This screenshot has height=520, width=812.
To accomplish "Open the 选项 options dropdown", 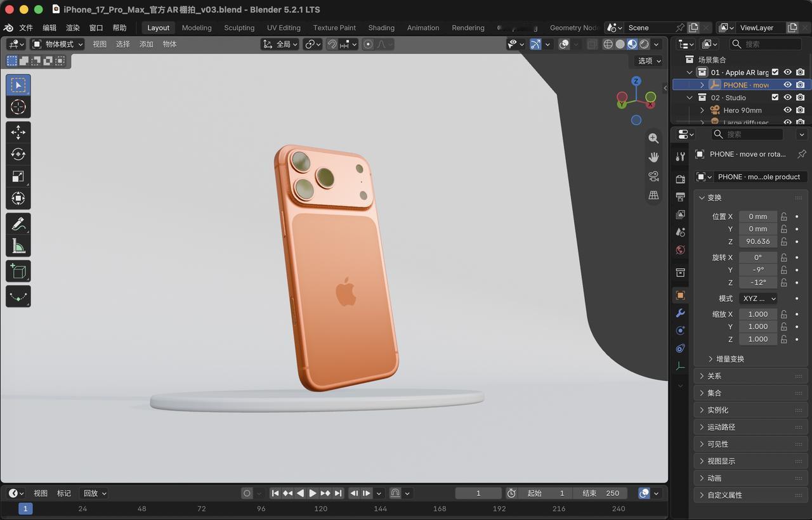I will [649, 61].
